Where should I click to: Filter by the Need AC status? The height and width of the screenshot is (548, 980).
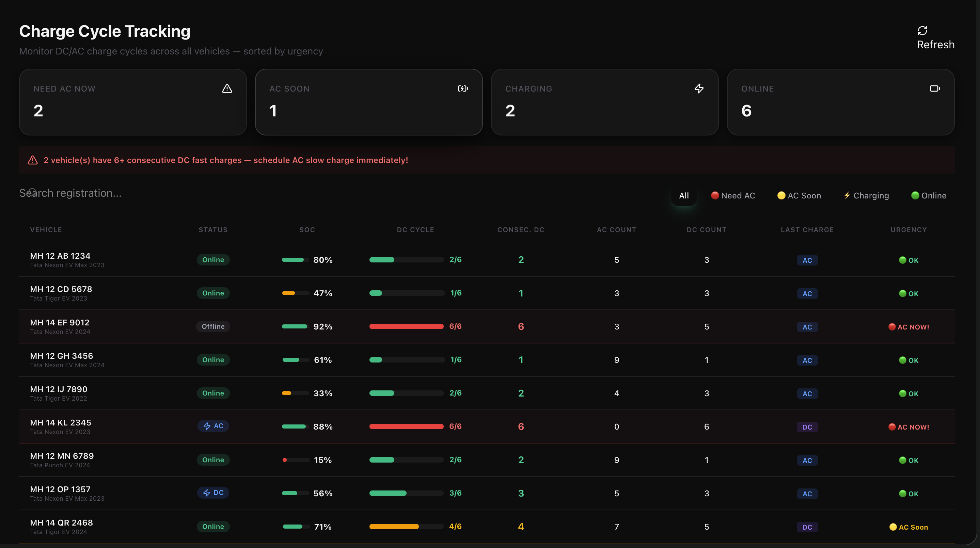(733, 195)
